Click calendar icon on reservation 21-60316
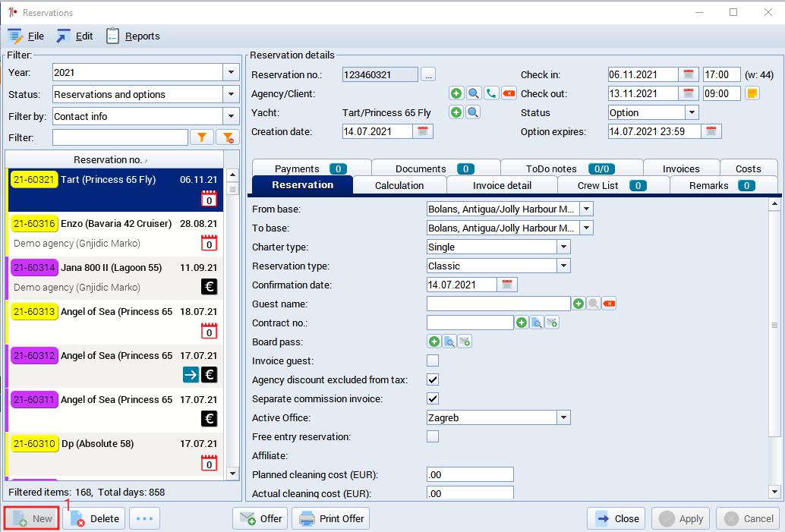 pyautogui.click(x=210, y=243)
